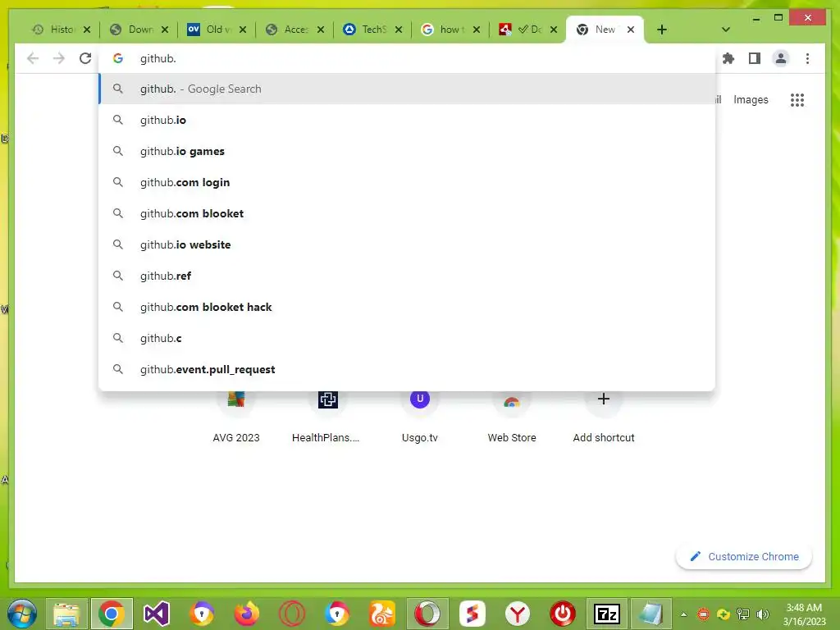Open Visual Studio from the taskbar
The height and width of the screenshot is (630, 840).
pos(156,614)
